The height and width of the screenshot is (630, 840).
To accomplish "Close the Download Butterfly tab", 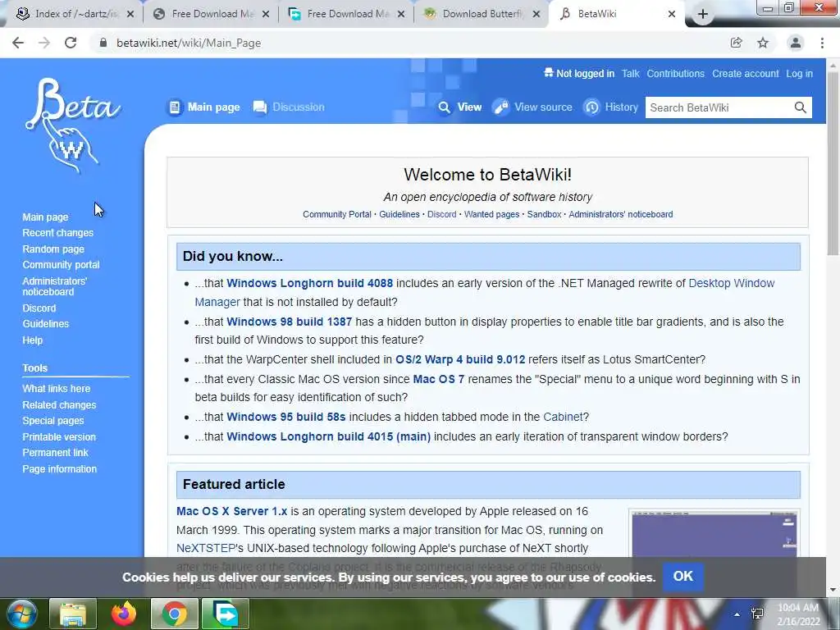I will tap(536, 15).
